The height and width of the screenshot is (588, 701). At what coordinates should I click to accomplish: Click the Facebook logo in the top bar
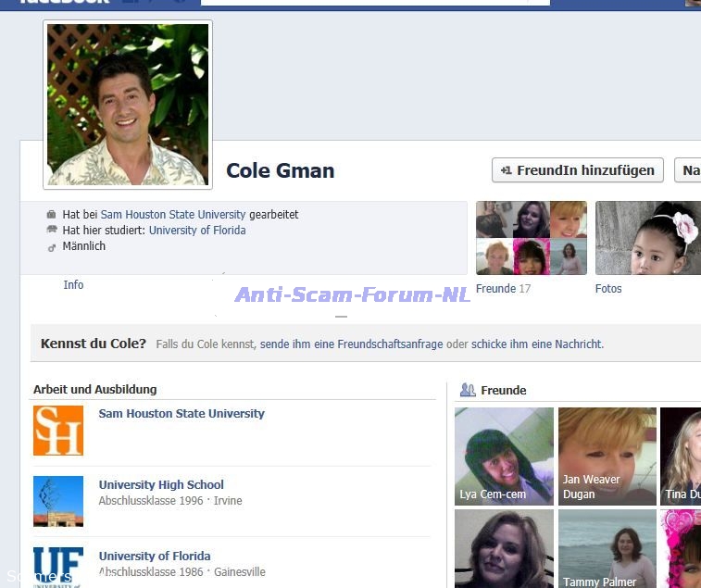[x=65, y=3]
